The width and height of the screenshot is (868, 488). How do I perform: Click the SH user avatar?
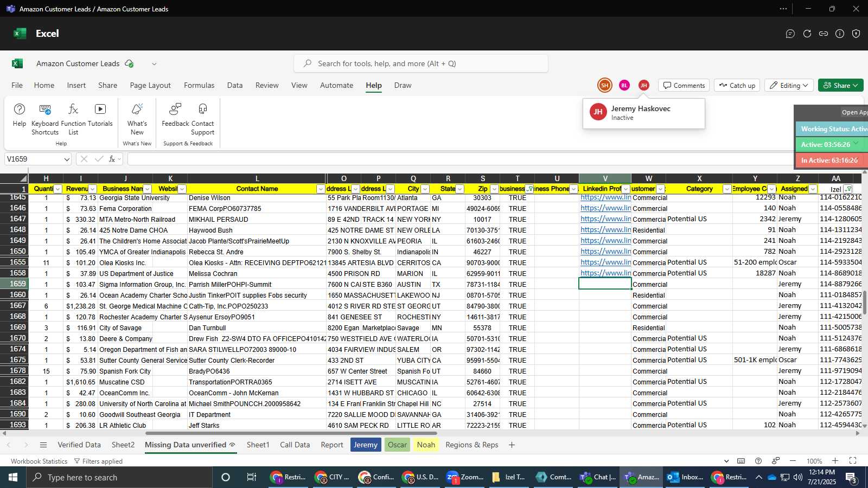click(x=604, y=85)
